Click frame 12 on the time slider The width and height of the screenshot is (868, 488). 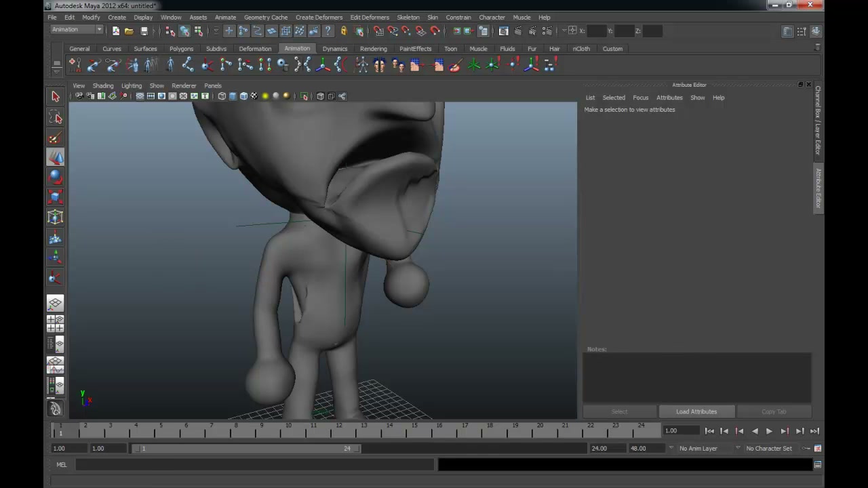click(x=338, y=430)
